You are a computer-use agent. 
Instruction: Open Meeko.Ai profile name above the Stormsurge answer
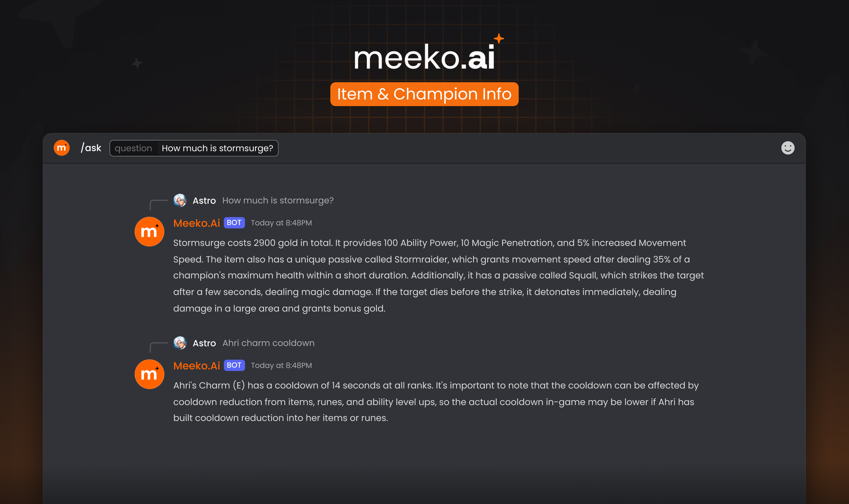coord(197,223)
